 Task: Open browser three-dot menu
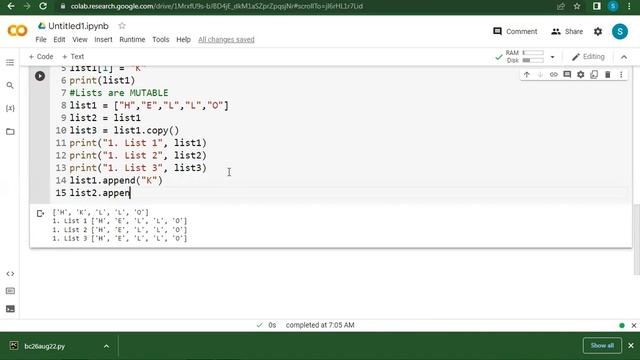pyautogui.click(x=629, y=6)
